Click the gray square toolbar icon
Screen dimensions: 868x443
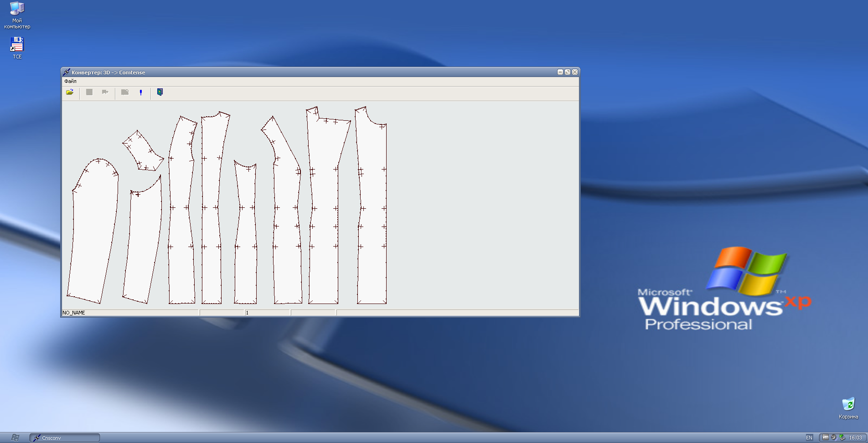pyautogui.click(x=89, y=93)
